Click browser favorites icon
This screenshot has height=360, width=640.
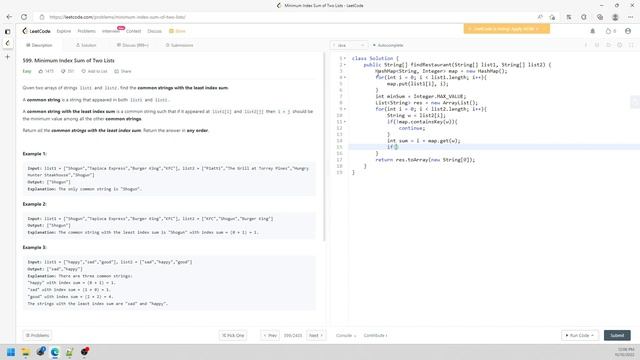(569, 17)
